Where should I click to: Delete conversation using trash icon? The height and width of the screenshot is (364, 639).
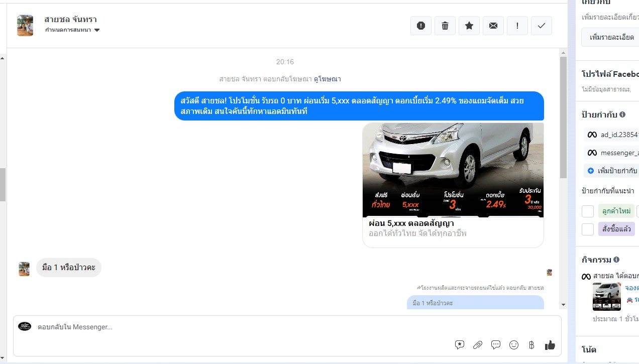tap(445, 26)
